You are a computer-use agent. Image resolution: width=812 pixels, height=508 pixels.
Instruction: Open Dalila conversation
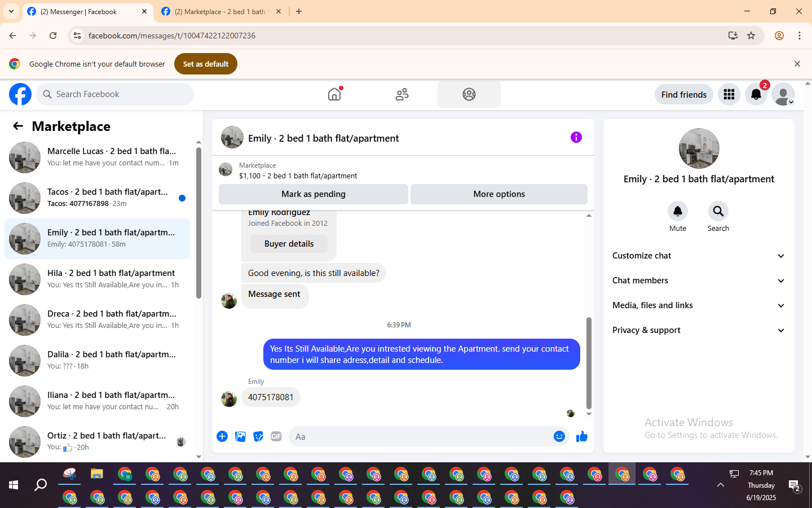tap(97, 360)
